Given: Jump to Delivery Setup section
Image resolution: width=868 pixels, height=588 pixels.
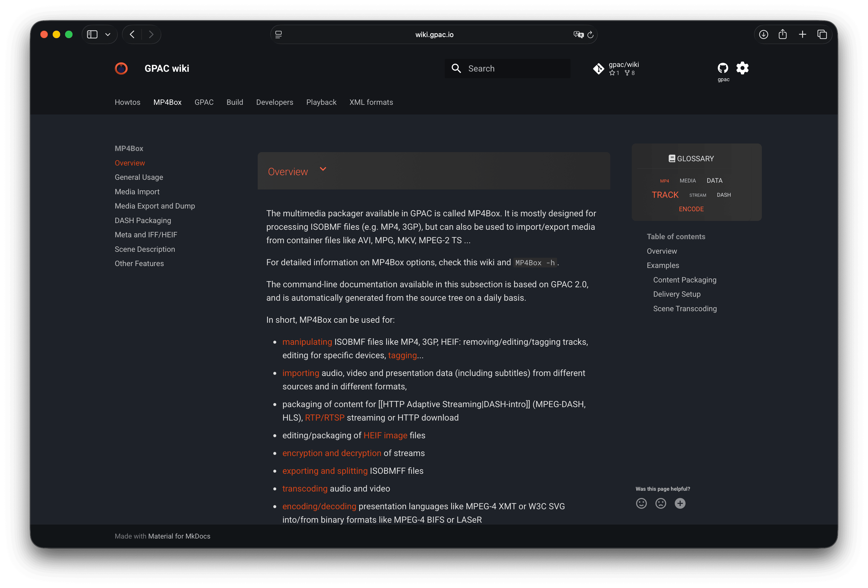Looking at the screenshot, I should pos(676,294).
